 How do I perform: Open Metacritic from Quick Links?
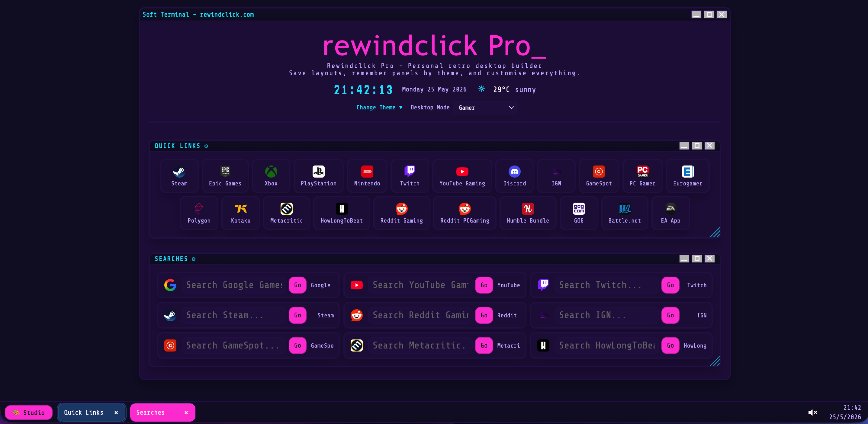coord(286,213)
